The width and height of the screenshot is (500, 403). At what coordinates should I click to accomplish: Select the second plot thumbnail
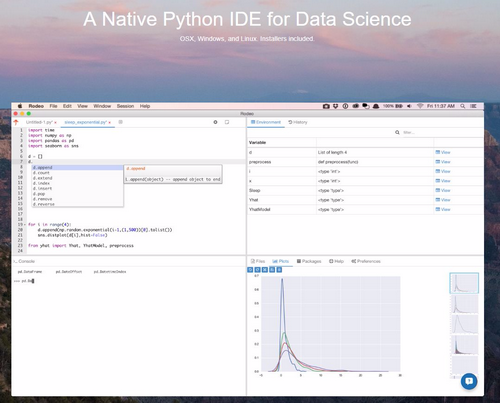tap(464, 304)
